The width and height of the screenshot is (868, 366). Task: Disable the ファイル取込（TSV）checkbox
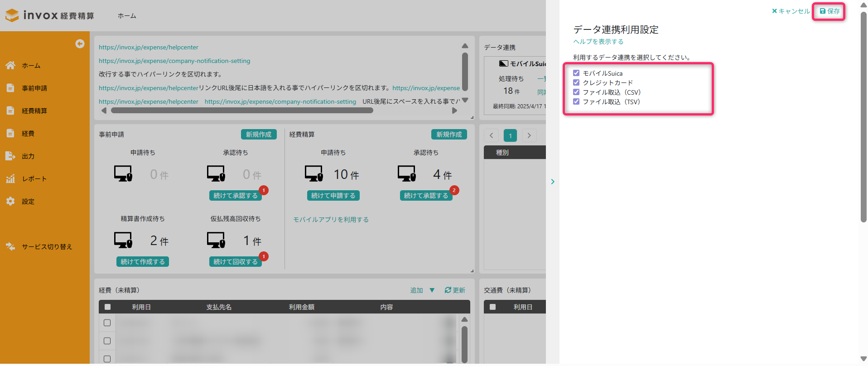(x=576, y=101)
